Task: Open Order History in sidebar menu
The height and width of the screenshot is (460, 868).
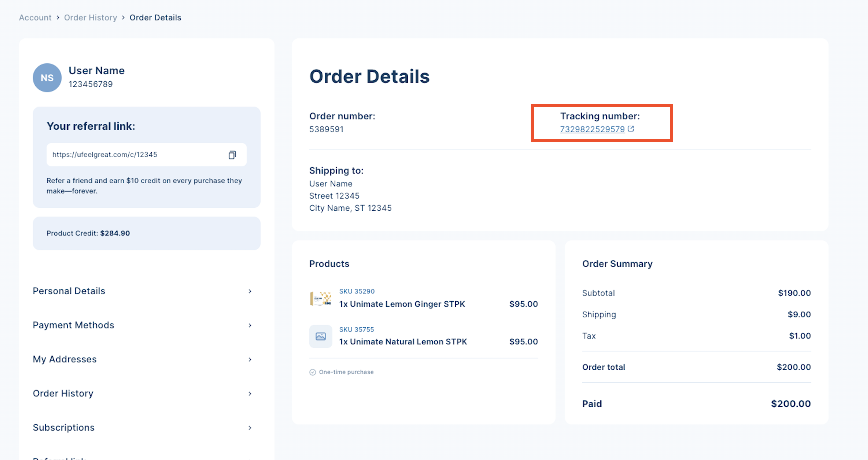Action: pyautogui.click(x=63, y=394)
